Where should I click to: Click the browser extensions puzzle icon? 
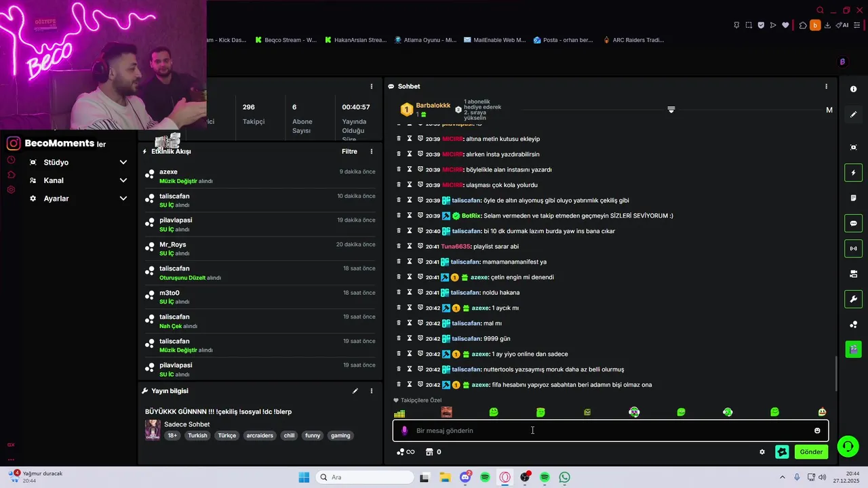click(x=803, y=25)
